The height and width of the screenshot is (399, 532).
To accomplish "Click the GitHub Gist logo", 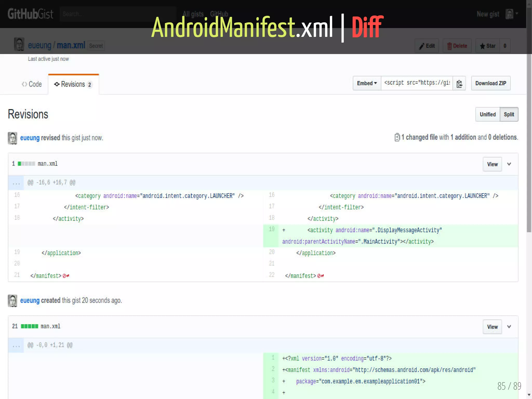I will (30, 14).
